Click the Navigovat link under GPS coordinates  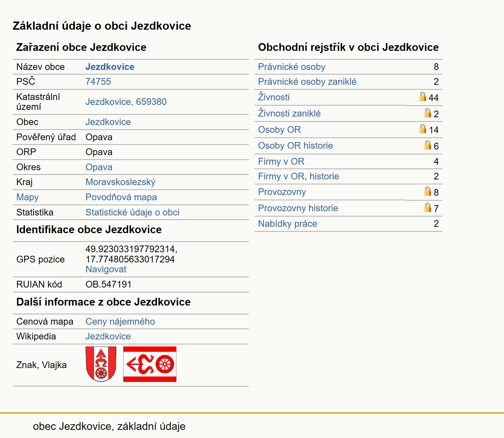tap(106, 269)
